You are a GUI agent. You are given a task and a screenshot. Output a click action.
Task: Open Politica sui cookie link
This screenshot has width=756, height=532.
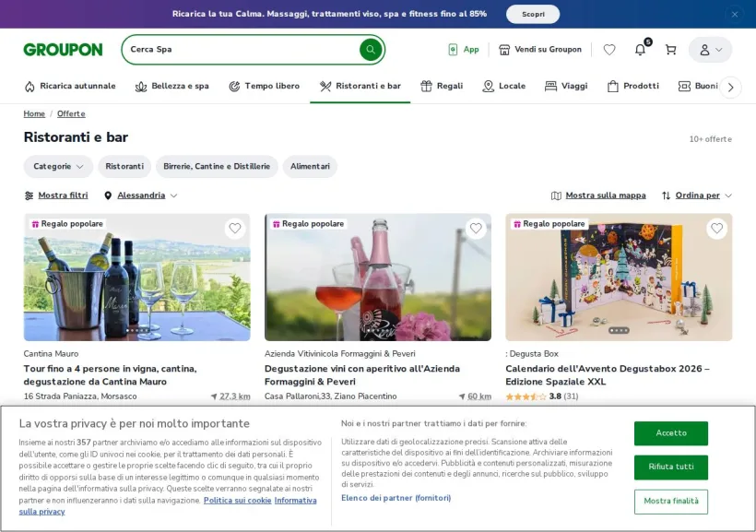[237, 500]
